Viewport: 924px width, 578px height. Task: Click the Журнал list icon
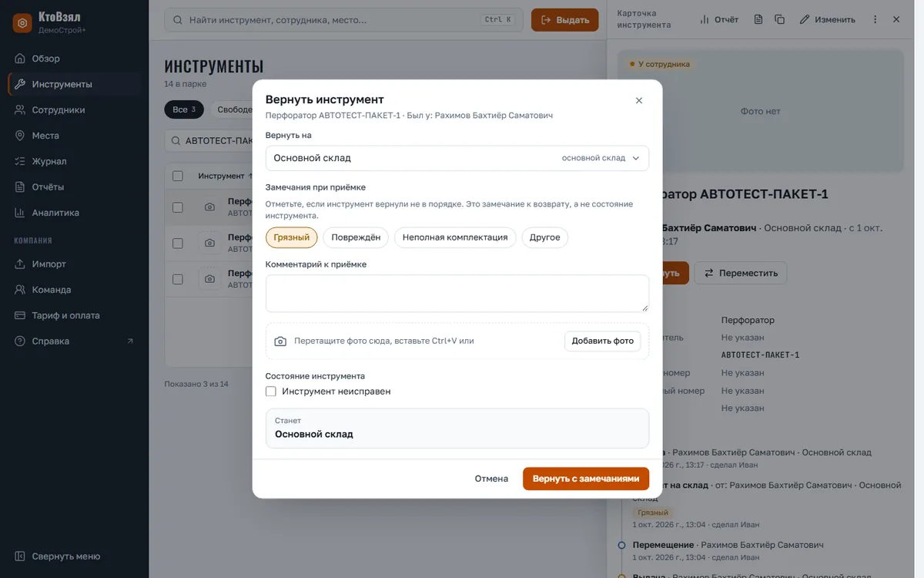tap(20, 161)
